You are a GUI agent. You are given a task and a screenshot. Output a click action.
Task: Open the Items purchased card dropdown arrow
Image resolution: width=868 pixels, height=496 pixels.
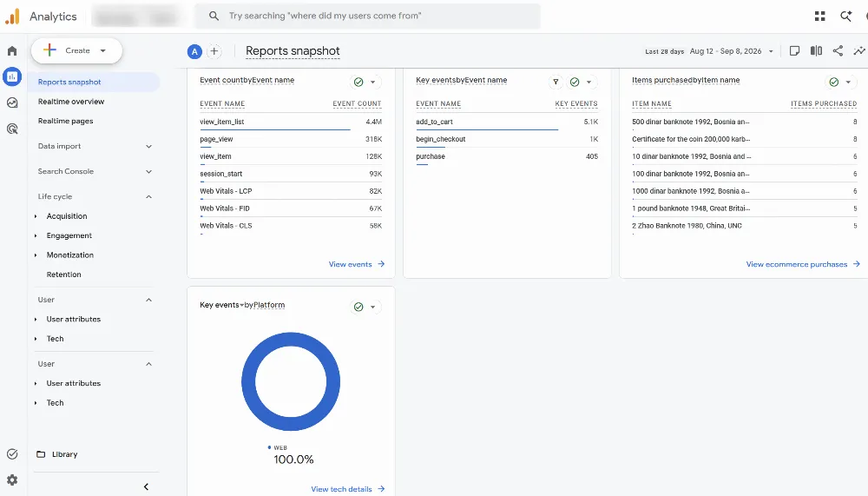tap(848, 82)
